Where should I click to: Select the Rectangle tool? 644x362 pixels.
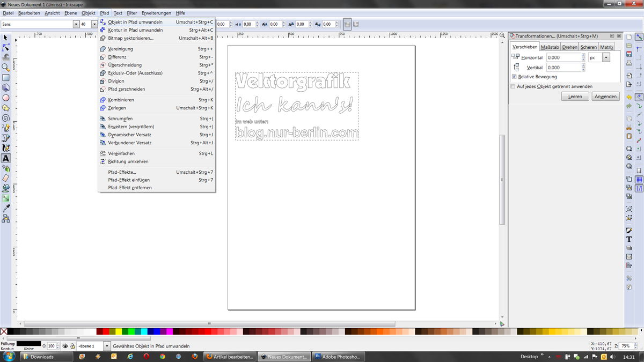coord(6,78)
